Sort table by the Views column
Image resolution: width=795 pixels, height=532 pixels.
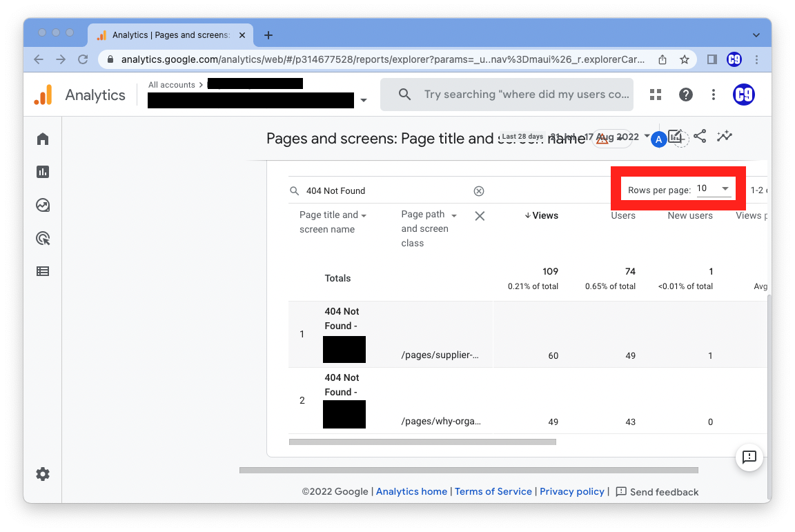542,215
